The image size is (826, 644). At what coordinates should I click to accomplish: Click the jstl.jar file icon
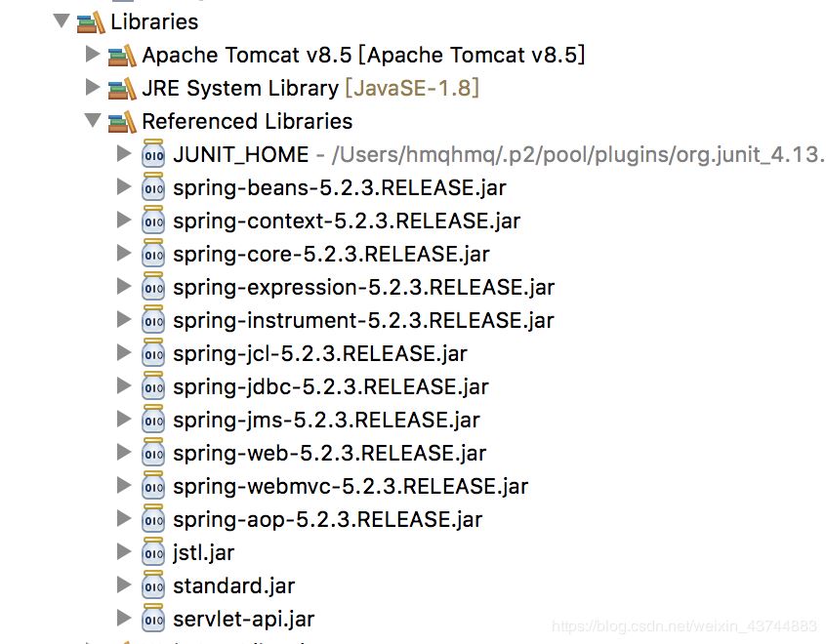[153, 552]
